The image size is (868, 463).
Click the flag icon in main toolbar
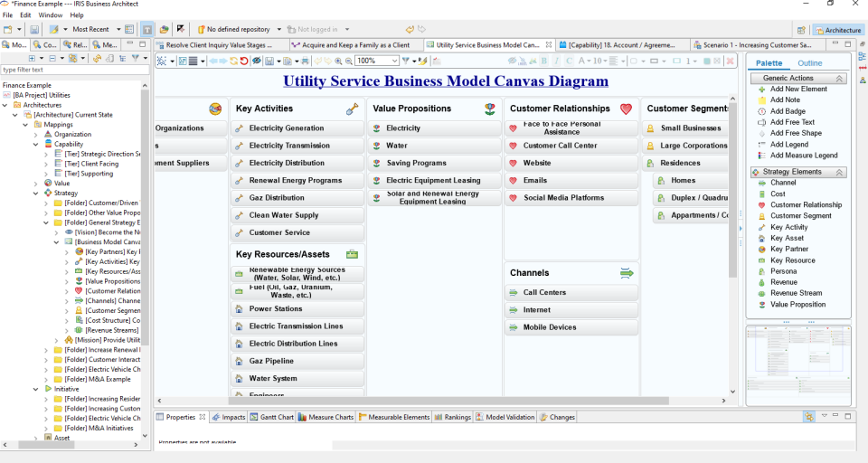(181, 29)
